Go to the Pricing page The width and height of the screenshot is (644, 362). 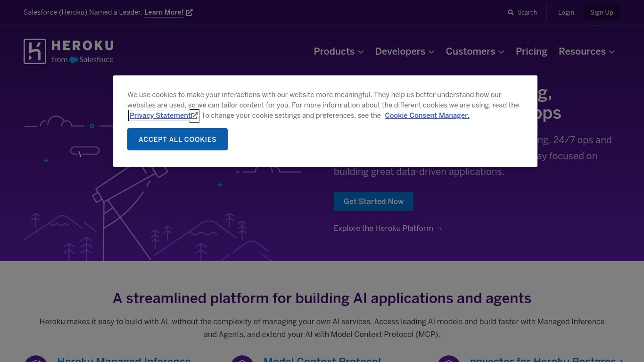click(531, 51)
